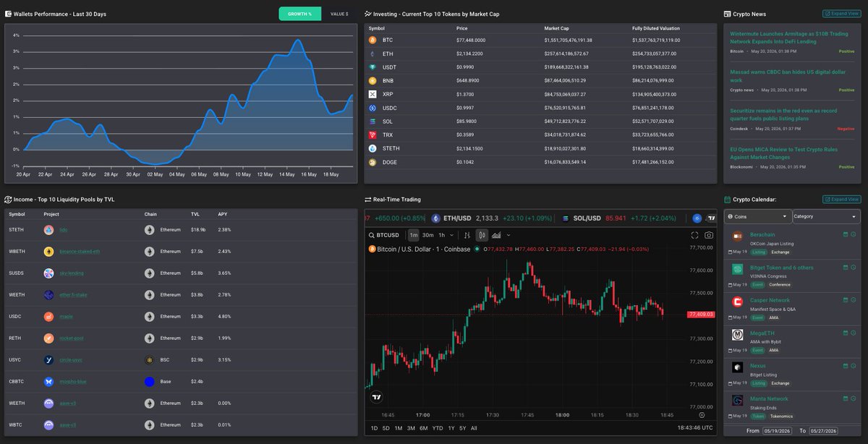Open the Category filter dropdown
Viewport: 868px width, 444px height.
coord(827,216)
